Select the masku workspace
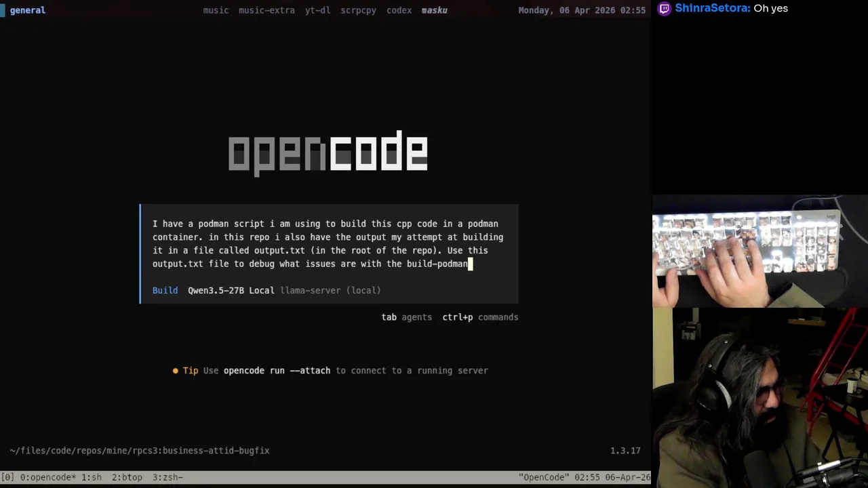Viewport: 868px width, 488px height. (434, 10)
